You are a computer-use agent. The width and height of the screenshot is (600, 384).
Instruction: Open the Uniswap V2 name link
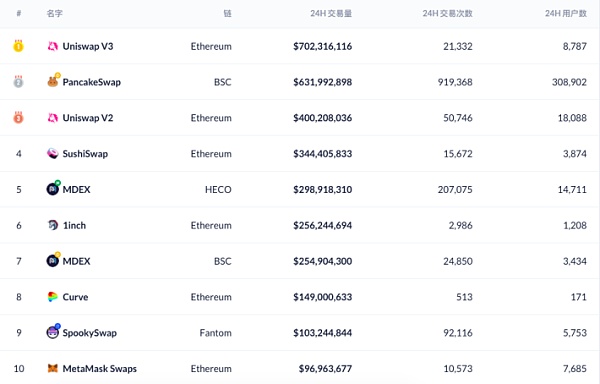coord(88,118)
